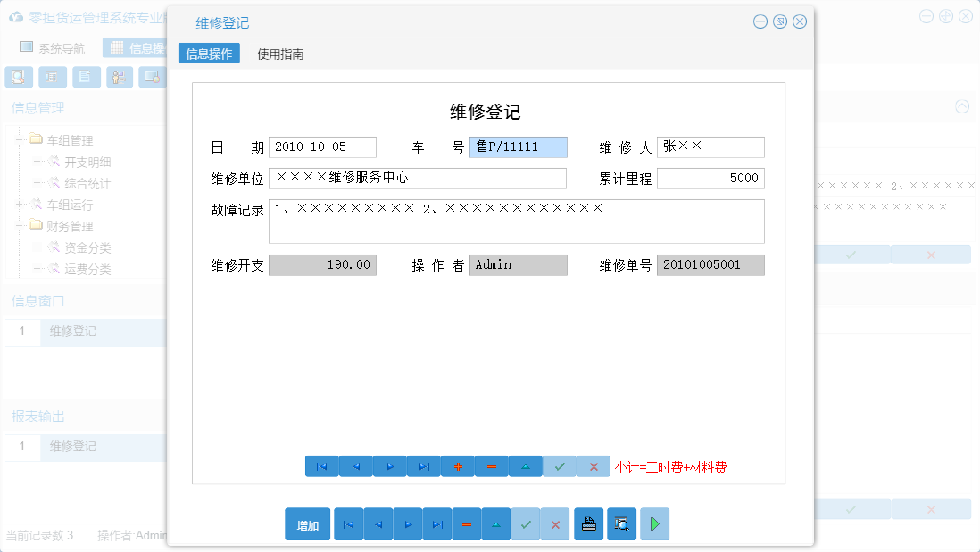
Task: Click the add record plus icon
Action: coord(458,465)
